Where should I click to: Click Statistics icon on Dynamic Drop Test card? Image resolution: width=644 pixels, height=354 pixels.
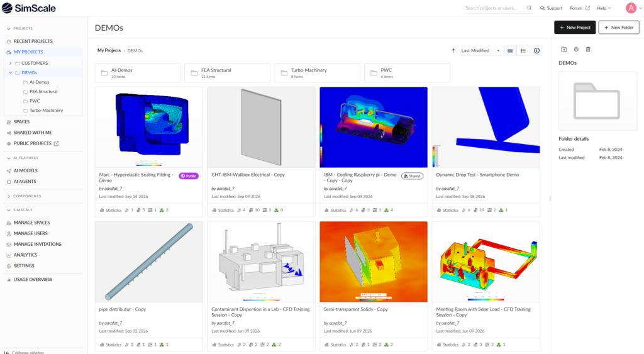[439, 210]
